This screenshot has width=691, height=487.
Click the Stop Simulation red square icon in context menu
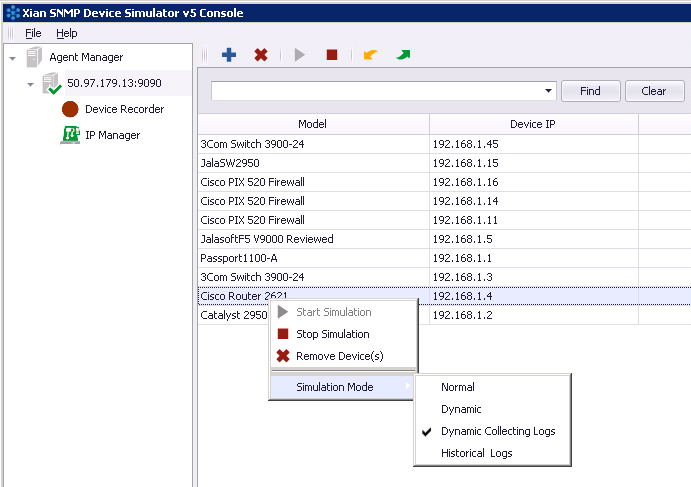[283, 334]
